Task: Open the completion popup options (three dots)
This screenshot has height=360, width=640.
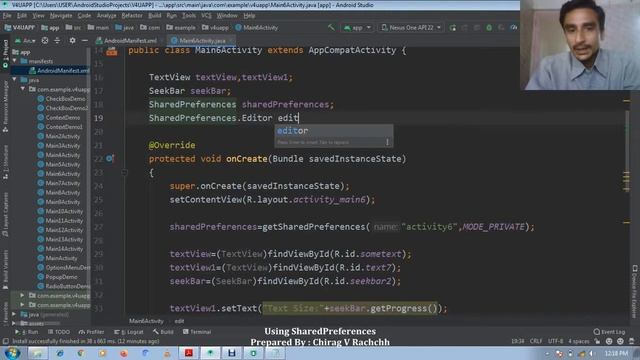Action: coord(387,142)
